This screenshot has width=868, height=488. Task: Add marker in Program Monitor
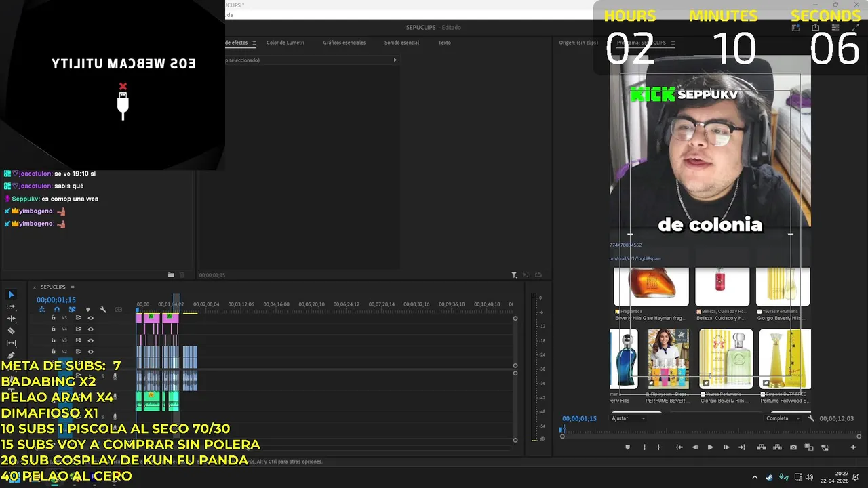point(627,447)
